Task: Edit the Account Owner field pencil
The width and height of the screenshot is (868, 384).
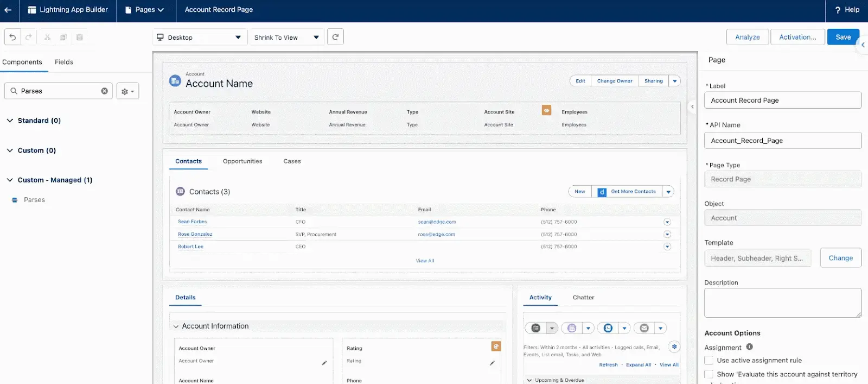Action: pyautogui.click(x=324, y=363)
